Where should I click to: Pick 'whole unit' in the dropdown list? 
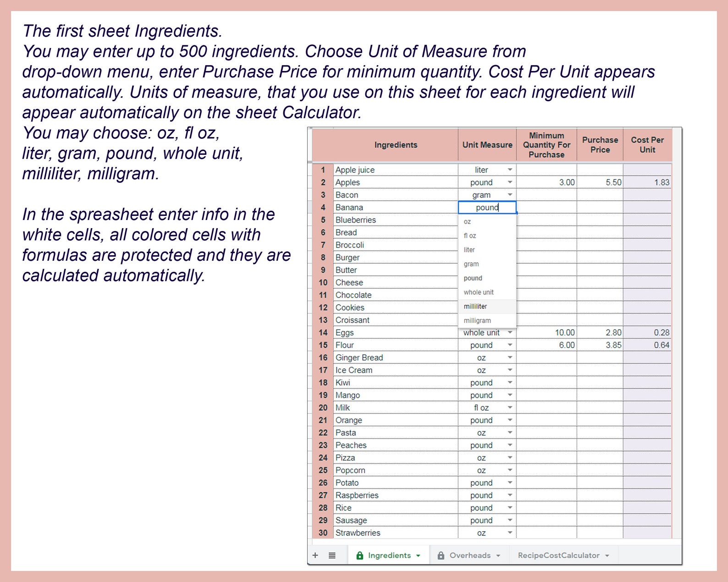coord(487,292)
